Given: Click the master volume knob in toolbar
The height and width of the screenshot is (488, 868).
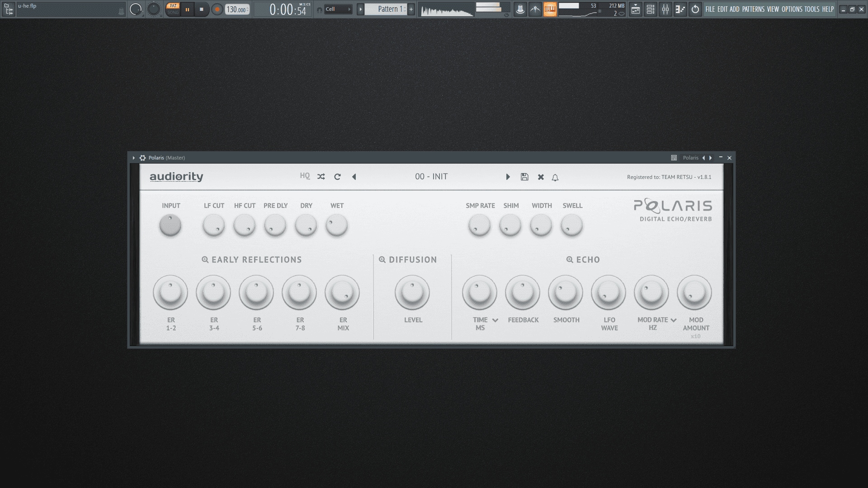Looking at the screenshot, I should (x=136, y=9).
